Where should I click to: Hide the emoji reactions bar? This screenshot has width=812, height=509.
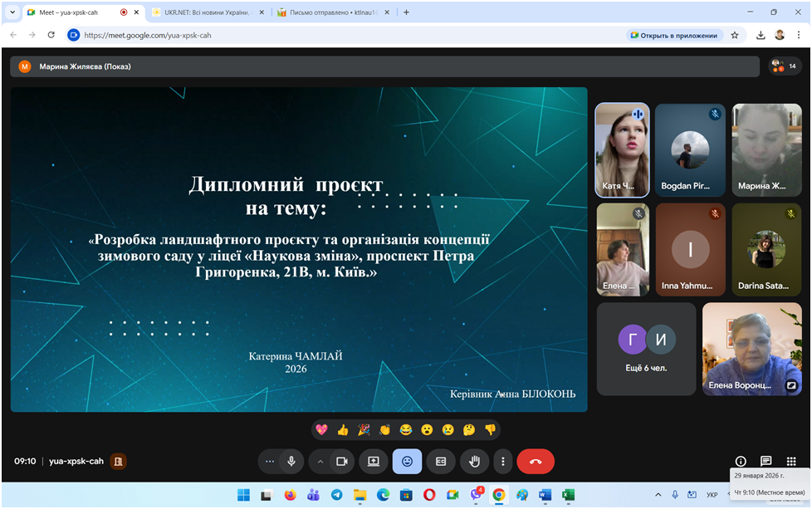tap(407, 461)
